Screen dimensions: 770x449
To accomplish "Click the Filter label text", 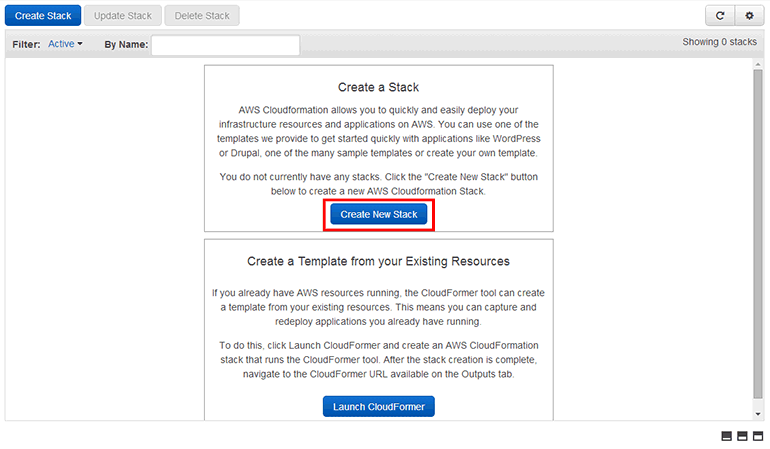I will (26, 44).
